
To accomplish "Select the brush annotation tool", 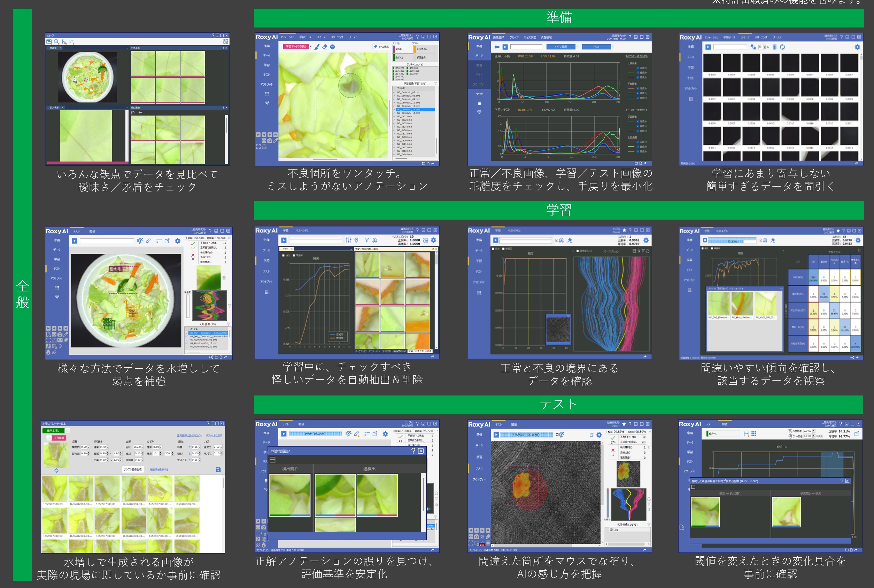I will (317, 47).
